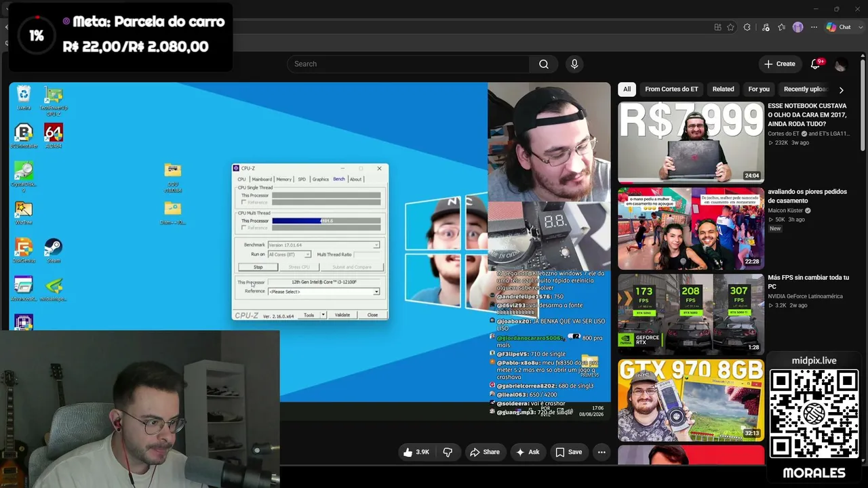
Task: Like the video with thumbs up
Action: point(416,452)
